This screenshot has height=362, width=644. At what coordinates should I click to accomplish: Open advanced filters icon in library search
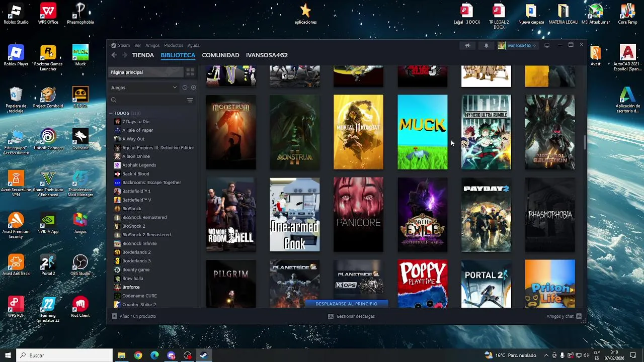coord(190,100)
